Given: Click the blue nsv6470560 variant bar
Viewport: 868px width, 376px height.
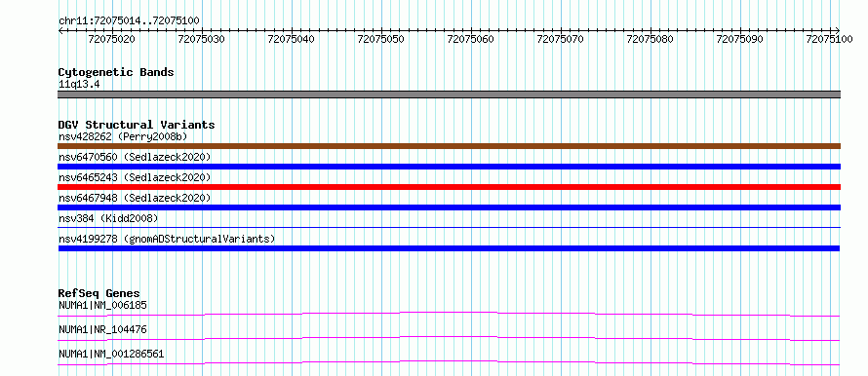Looking at the screenshot, I should pyautogui.click(x=450, y=167).
